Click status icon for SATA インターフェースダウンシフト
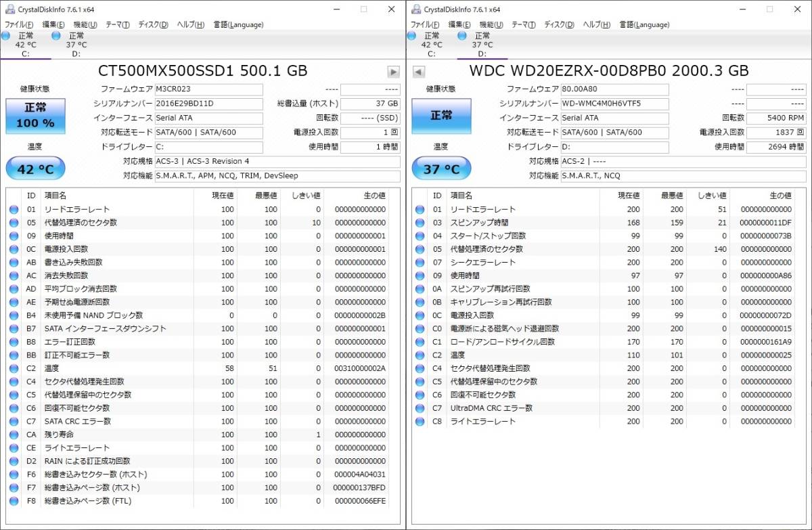 (x=14, y=329)
